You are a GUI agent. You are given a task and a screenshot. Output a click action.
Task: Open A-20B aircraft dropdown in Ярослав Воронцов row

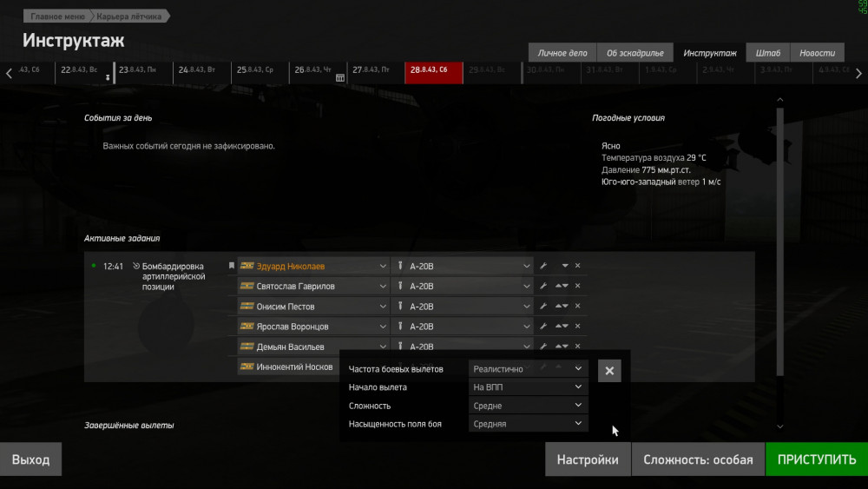[x=463, y=327]
